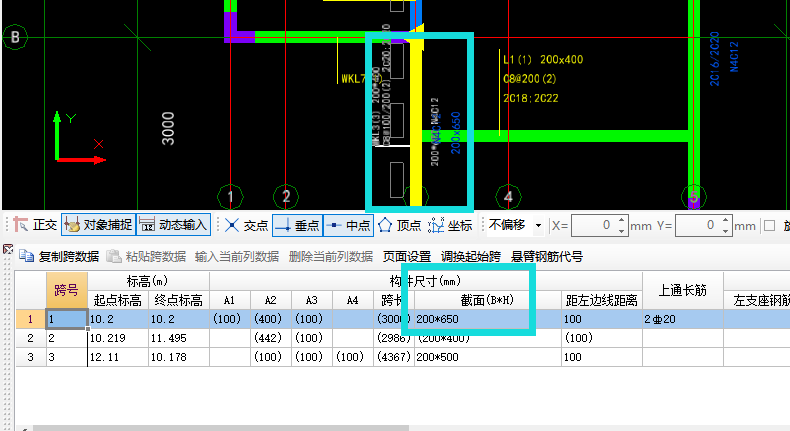Select the A4 column header

click(353, 300)
